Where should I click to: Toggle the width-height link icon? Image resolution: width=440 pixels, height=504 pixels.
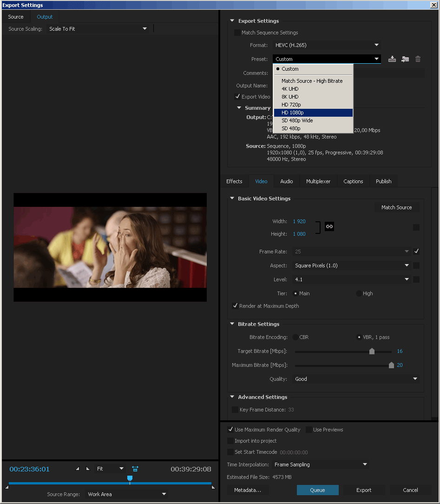click(x=329, y=226)
